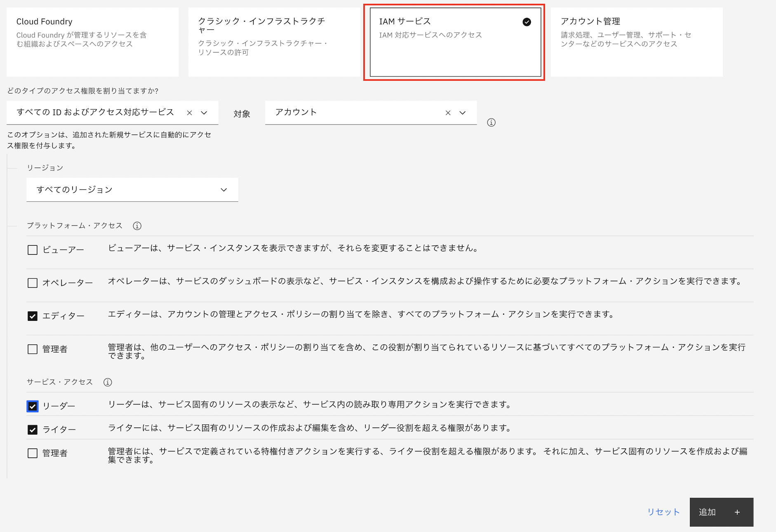Screen dimensions: 776x532
Task: Click the リセット link
Action: pyautogui.click(x=663, y=512)
